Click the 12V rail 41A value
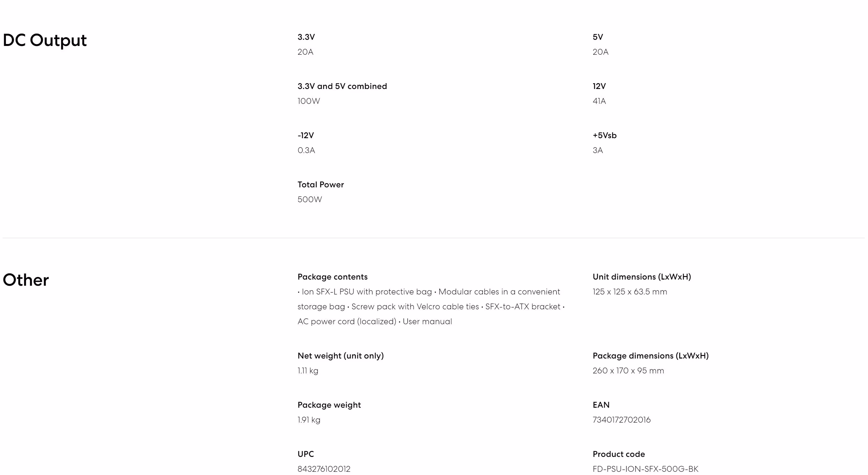 pos(599,101)
